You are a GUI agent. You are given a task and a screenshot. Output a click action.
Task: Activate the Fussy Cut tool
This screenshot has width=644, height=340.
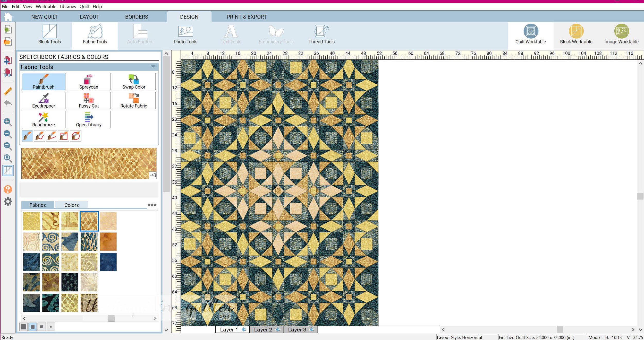(89, 101)
